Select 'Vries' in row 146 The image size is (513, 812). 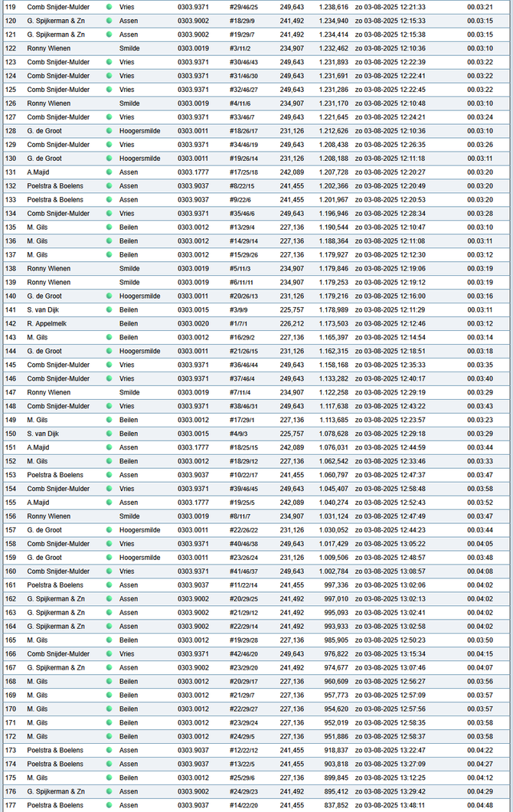[127, 378]
